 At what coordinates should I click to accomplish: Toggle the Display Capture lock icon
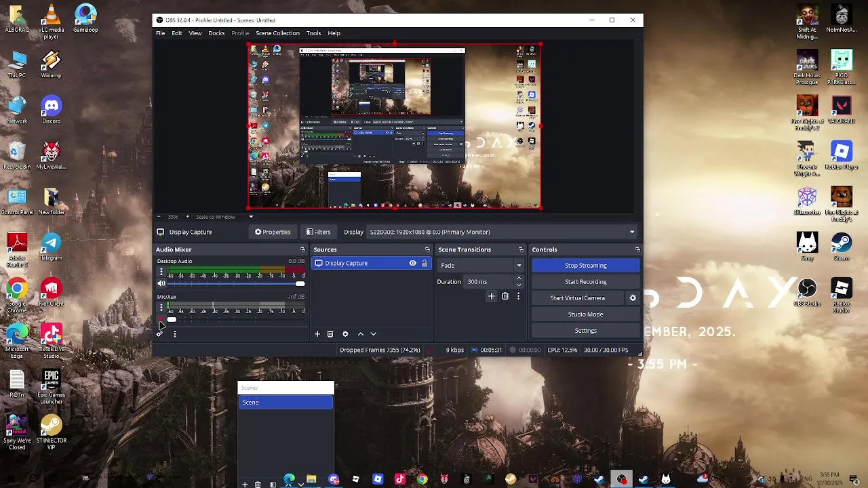point(425,263)
